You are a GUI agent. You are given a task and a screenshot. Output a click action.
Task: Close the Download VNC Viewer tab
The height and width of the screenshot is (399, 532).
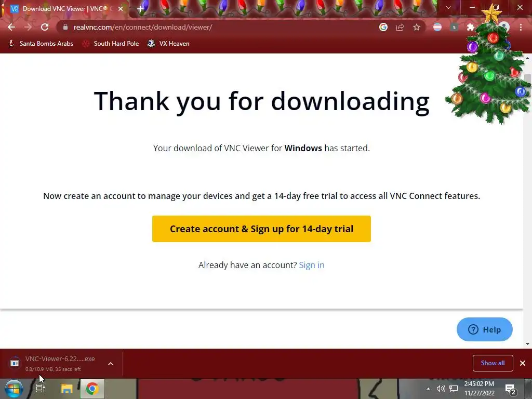(121, 9)
